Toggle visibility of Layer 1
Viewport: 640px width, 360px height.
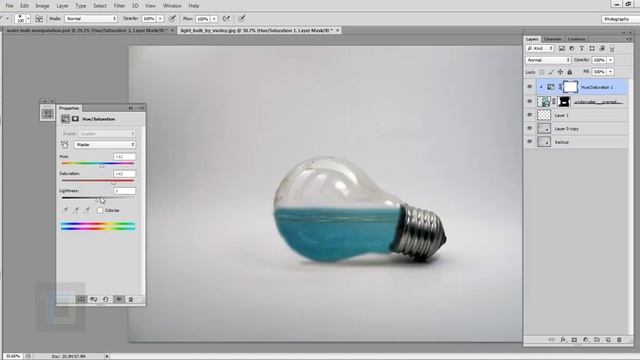tap(529, 115)
